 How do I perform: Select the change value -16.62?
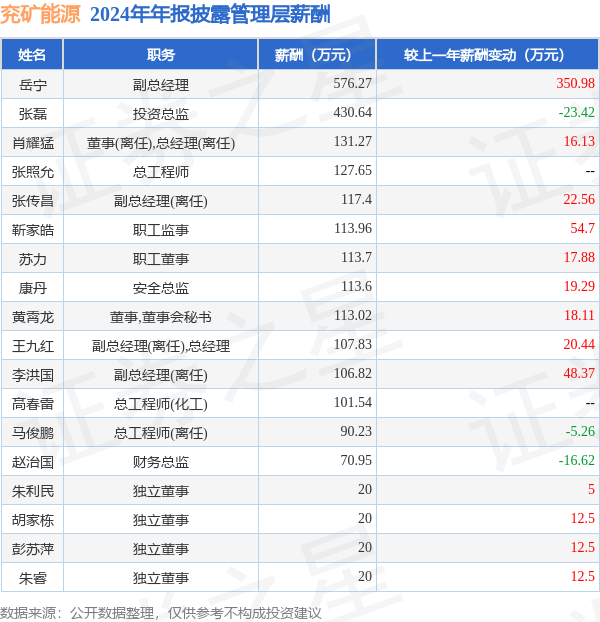click(x=577, y=460)
